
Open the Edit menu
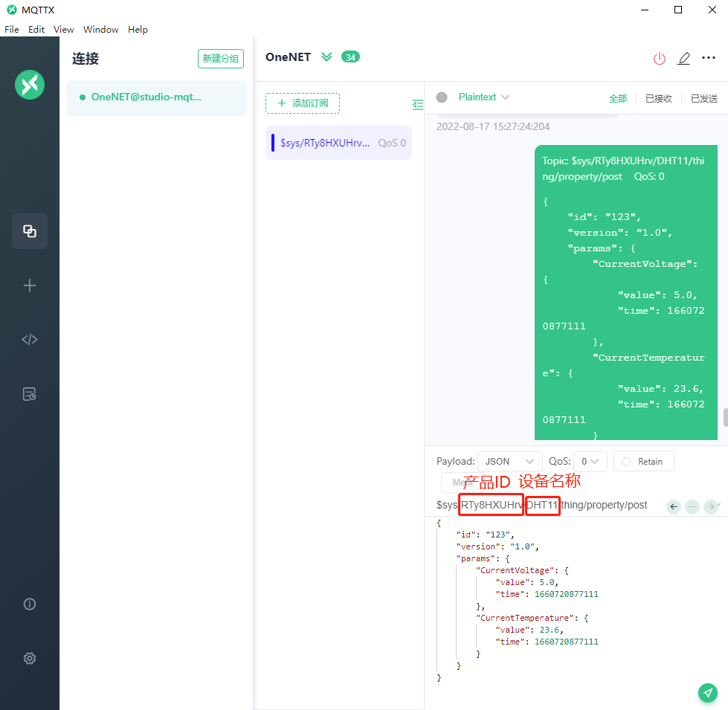pos(36,29)
